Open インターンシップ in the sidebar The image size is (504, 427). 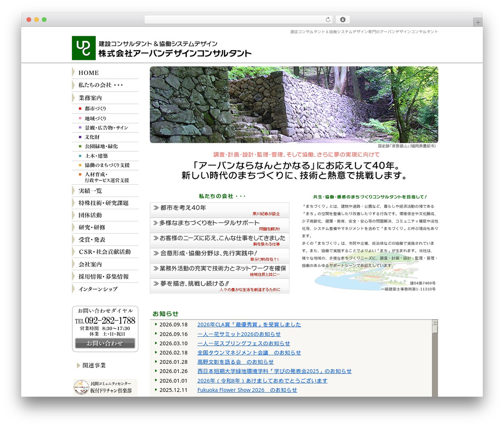coord(105,289)
